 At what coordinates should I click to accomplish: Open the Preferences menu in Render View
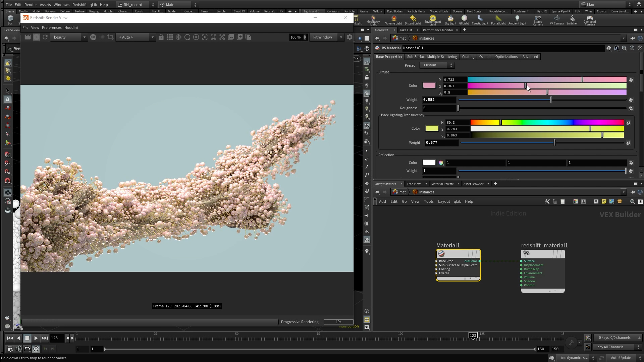[x=52, y=27]
